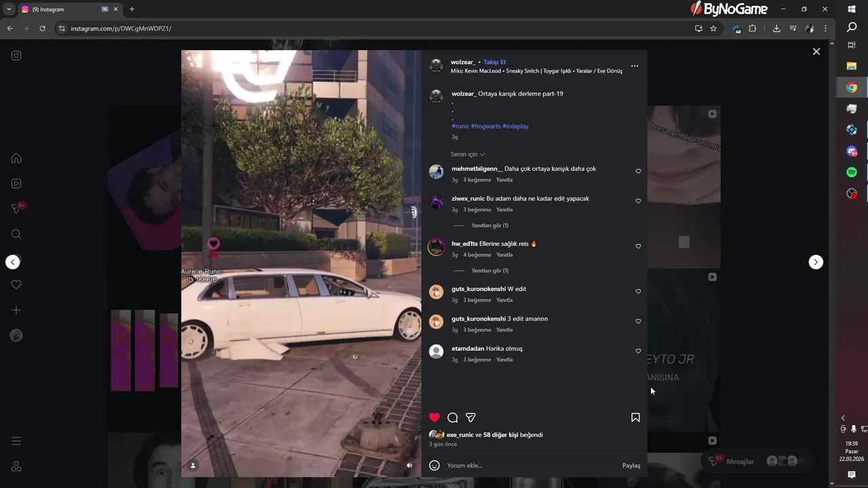Image resolution: width=868 pixels, height=488 pixels.
Task: Open search from the left sidebar
Action: [16, 235]
